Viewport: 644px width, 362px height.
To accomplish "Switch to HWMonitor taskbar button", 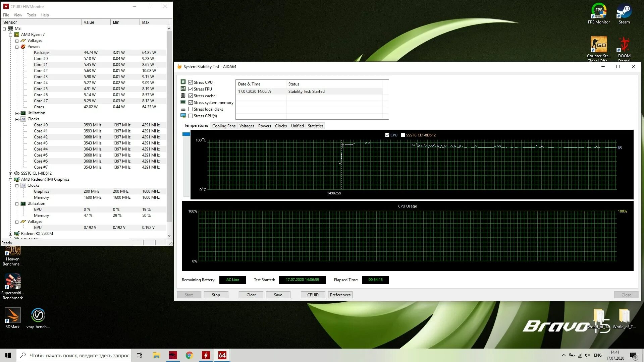I will coord(206,355).
